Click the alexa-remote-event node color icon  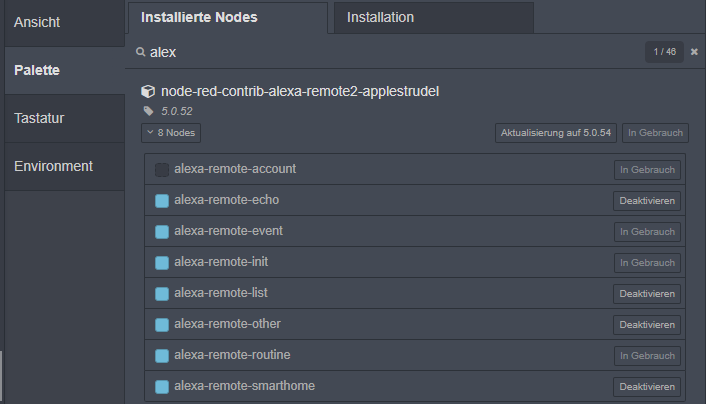point(162,231)
